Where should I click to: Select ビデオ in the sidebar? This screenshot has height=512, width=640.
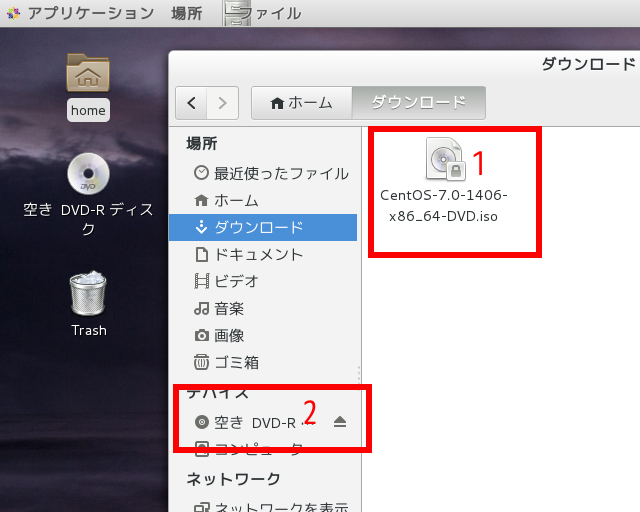tap(236, 281)
